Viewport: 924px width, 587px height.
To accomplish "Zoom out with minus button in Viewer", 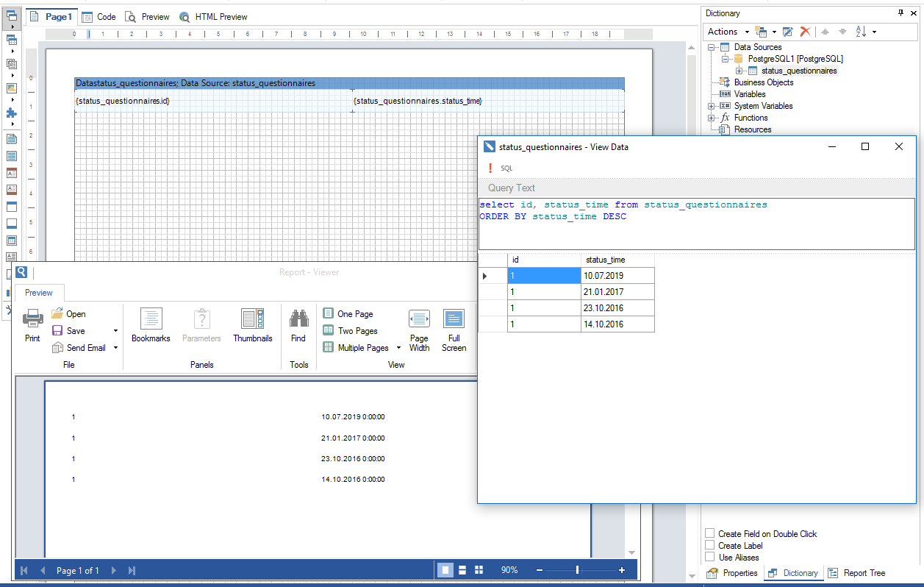I will pos(540,570).
